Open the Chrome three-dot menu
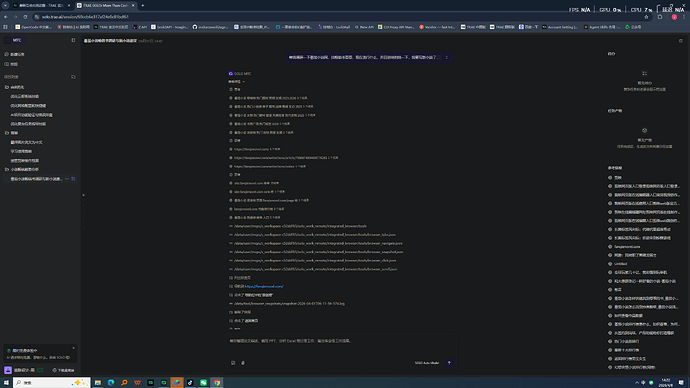Image resolution: width=690 pixels, height=388 pixels. 684,17
